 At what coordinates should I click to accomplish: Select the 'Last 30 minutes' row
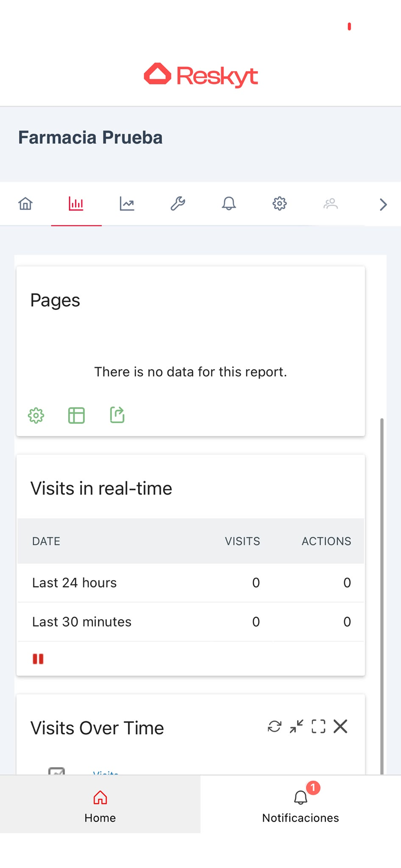coord(191,622)
